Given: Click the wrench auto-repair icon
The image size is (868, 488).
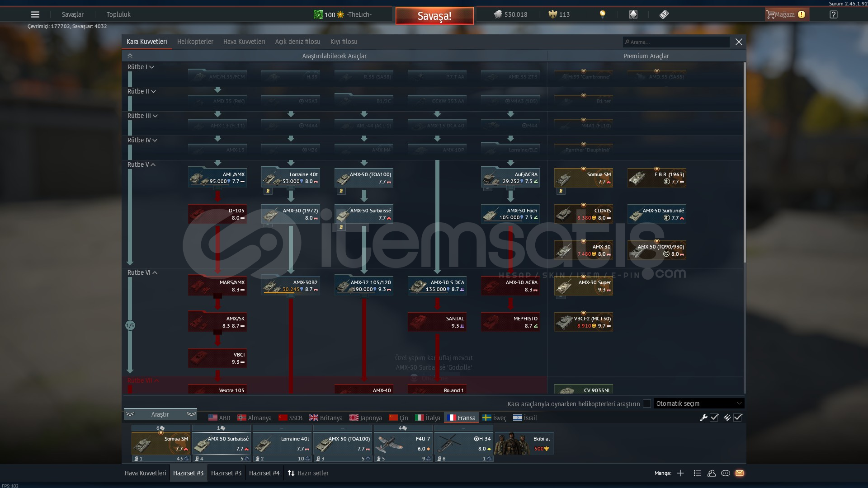Looking at the screenshot, I should click(703, 418).
